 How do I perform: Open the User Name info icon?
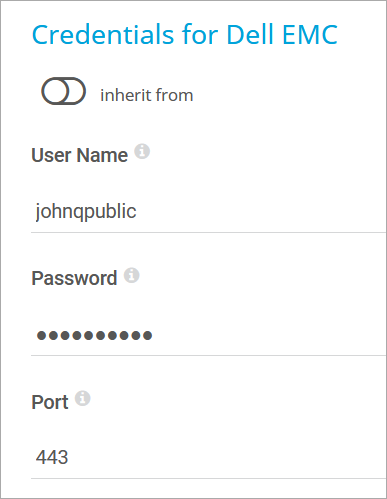point(142,151)
